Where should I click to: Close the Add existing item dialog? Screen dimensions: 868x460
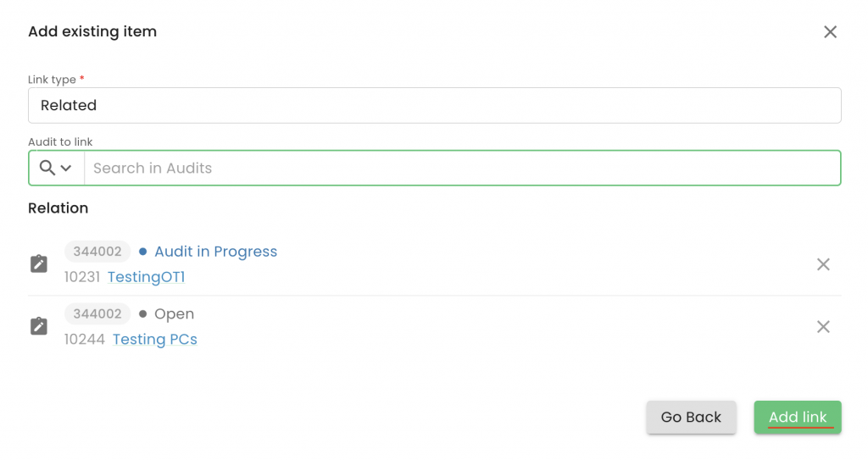pos(830,32)
